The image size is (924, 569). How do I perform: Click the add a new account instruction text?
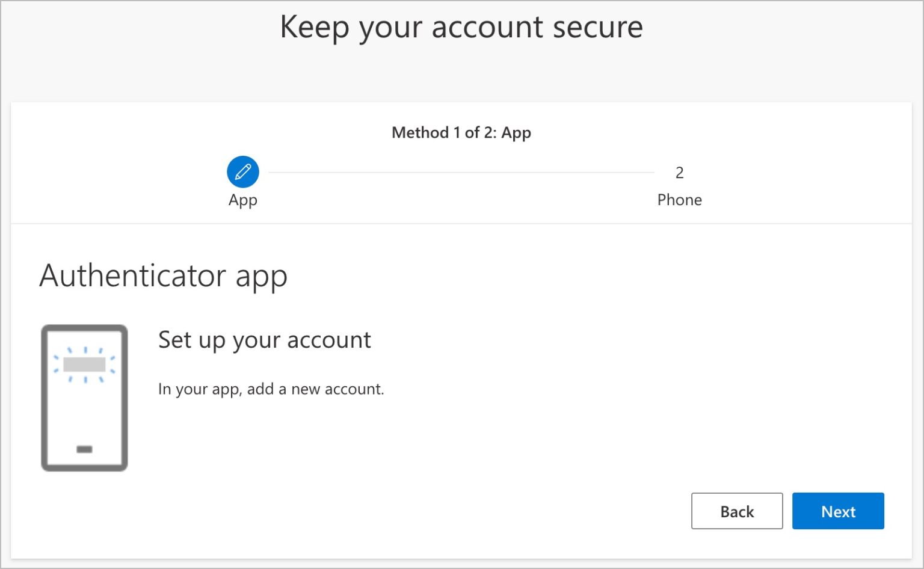(x=271, y=389)
